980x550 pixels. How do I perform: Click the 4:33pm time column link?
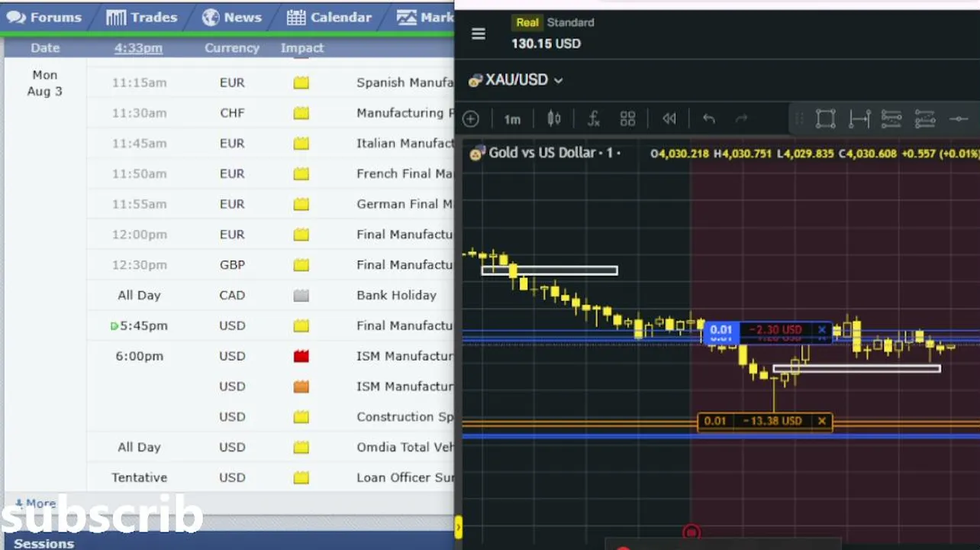point(138,47)
